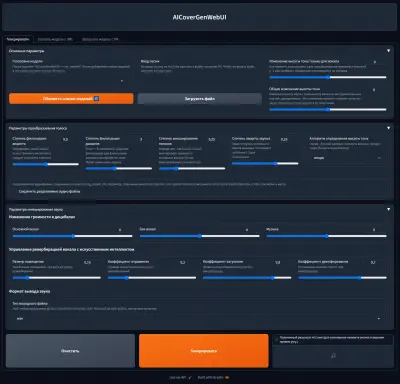This screenshot has width=400, height=384.
Task: Click the Загрузить файл button
Action: (200, 99)
